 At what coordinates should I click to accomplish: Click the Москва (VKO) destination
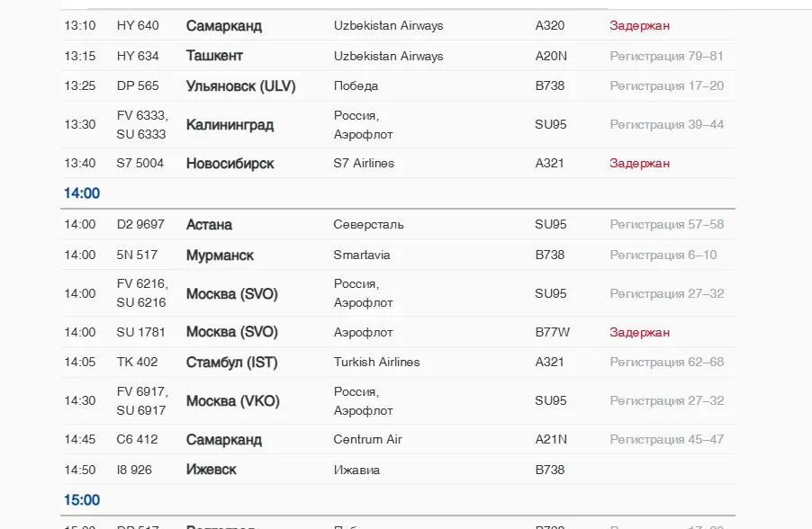point(232,401)
